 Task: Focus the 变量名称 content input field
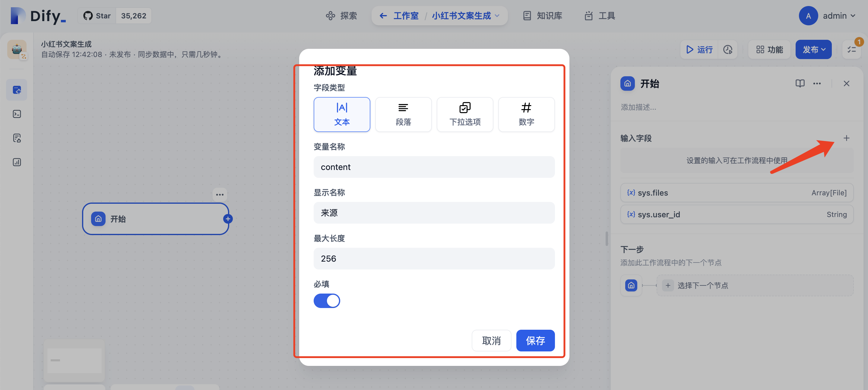[434, 167]
